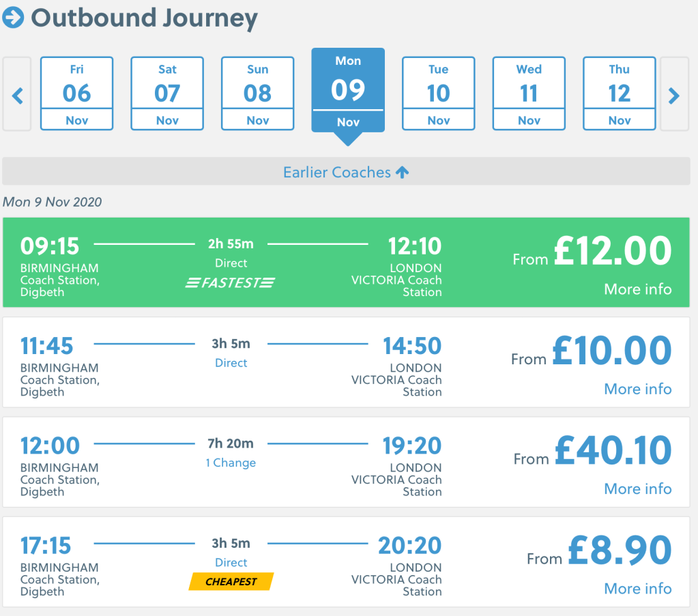The height and width of the screenshot is (616, 698).
Task: Select the £8.90 fare for 17:15 coach
Action: point(620,551)
